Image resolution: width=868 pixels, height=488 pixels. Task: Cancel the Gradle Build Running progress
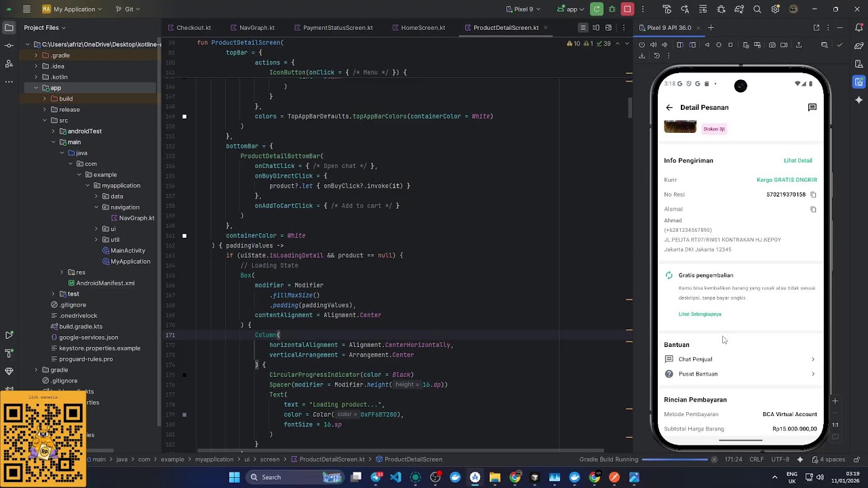tap(713, 460)
